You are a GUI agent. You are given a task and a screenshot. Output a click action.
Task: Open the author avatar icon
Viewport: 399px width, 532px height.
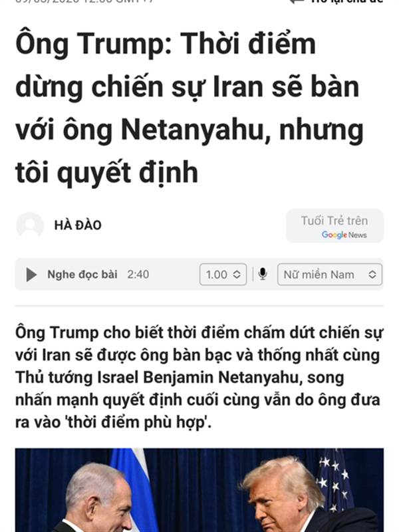[30, 225]
